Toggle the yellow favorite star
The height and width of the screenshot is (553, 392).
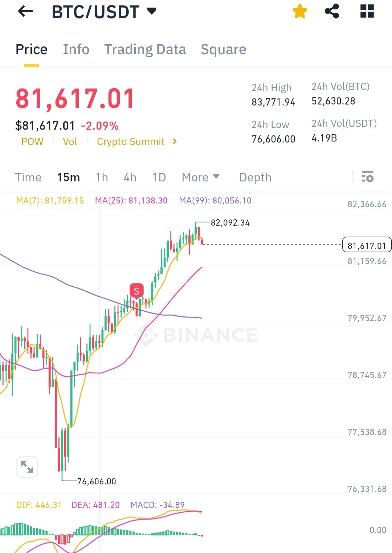pos(300,11)
